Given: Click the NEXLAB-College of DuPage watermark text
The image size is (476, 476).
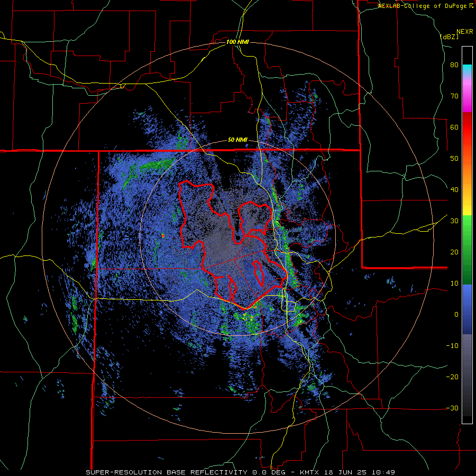Looking at the screenshot, I should [424, 6].
